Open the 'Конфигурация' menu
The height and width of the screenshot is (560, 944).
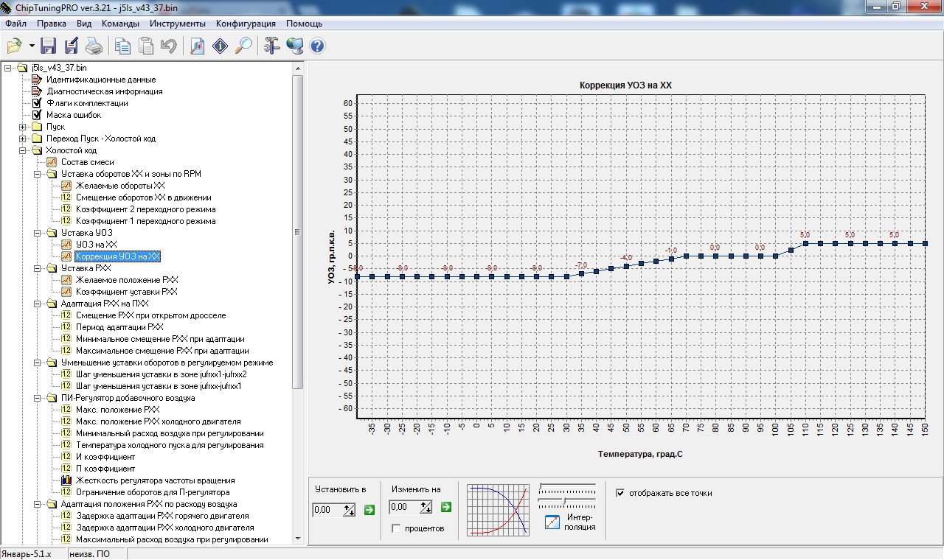(246, 24)
